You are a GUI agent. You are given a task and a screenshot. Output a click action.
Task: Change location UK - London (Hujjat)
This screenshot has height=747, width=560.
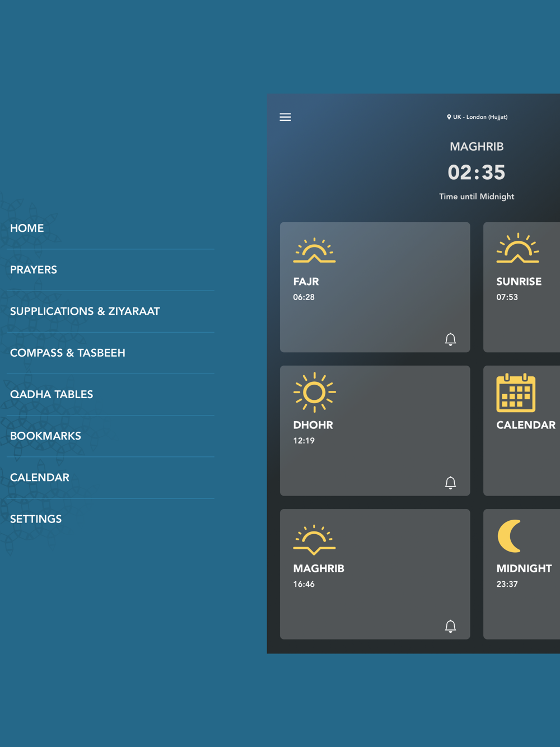tap(477, 117)
